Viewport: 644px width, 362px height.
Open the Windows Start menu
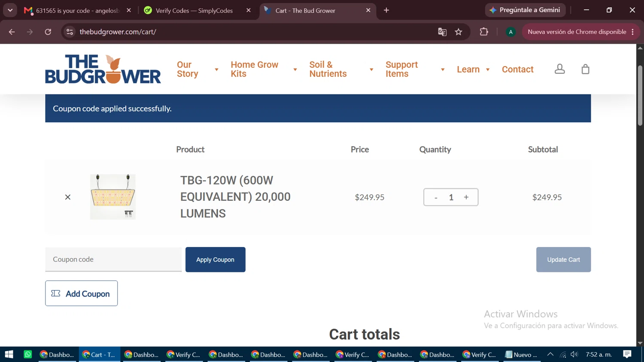point(9,354)
